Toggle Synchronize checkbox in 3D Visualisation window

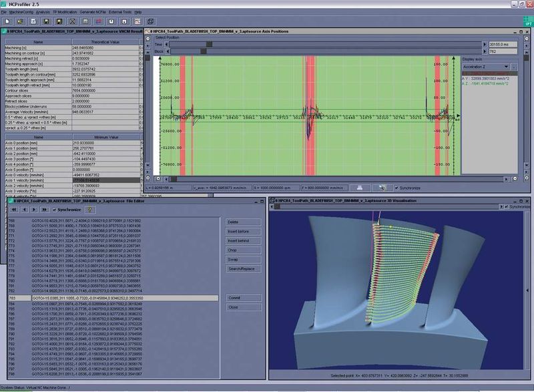507,207
